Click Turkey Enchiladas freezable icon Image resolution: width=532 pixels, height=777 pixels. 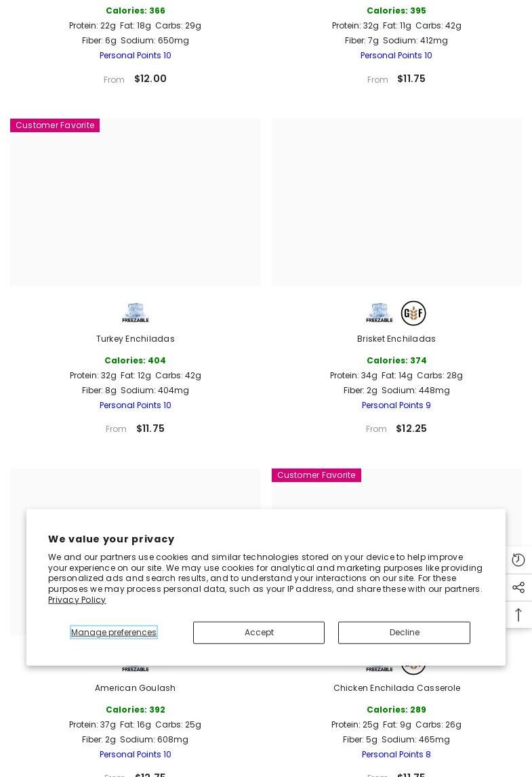pos(136,313)
